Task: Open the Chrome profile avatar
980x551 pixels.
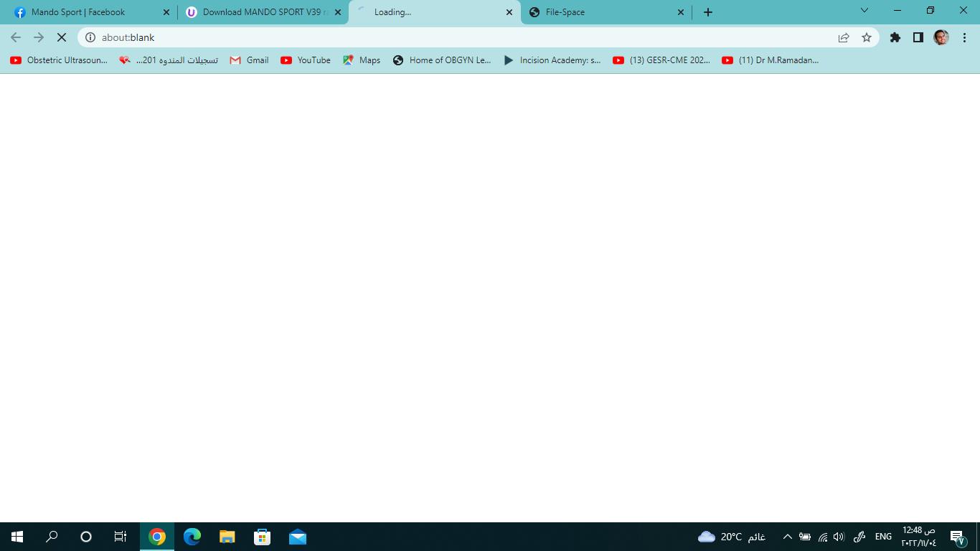Action: pyautogui.click(x=941, y=37)
